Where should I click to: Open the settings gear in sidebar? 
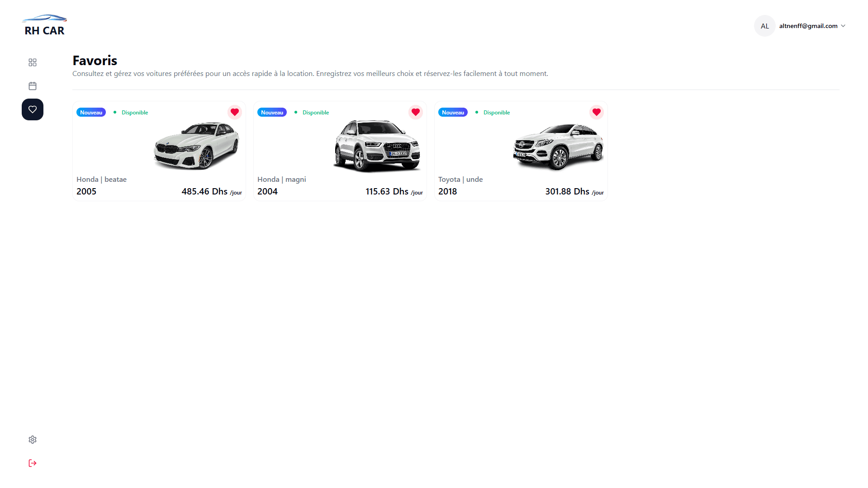click(32, 439)
